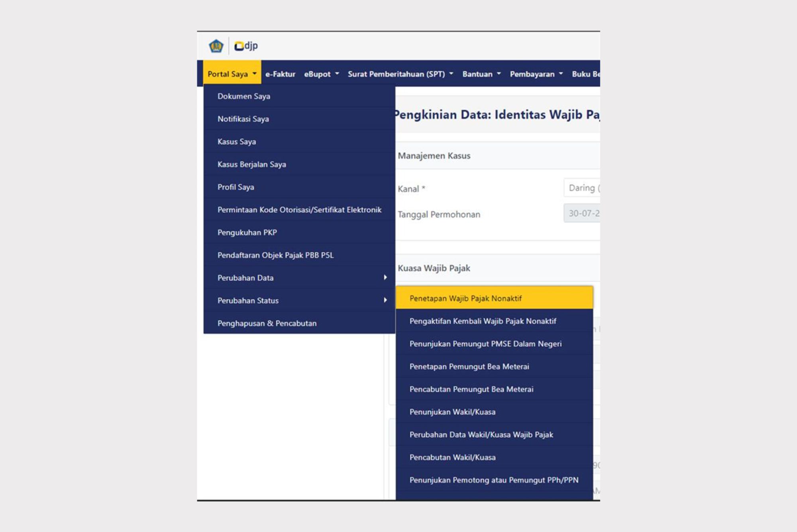Viewport: 797px width, 532px height.
Task: Open the Buku Besar menu
Action: pyautogui.click(x=586, y=74)
